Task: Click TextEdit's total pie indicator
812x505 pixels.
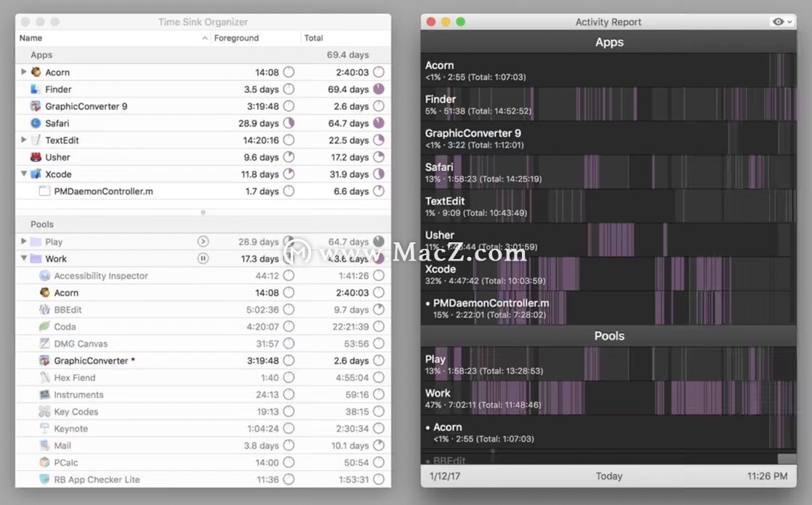Action: point(379,140)
